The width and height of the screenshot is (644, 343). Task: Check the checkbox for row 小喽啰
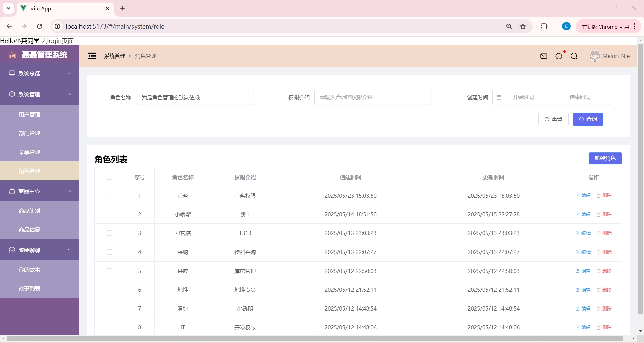(x=109, y=214)
